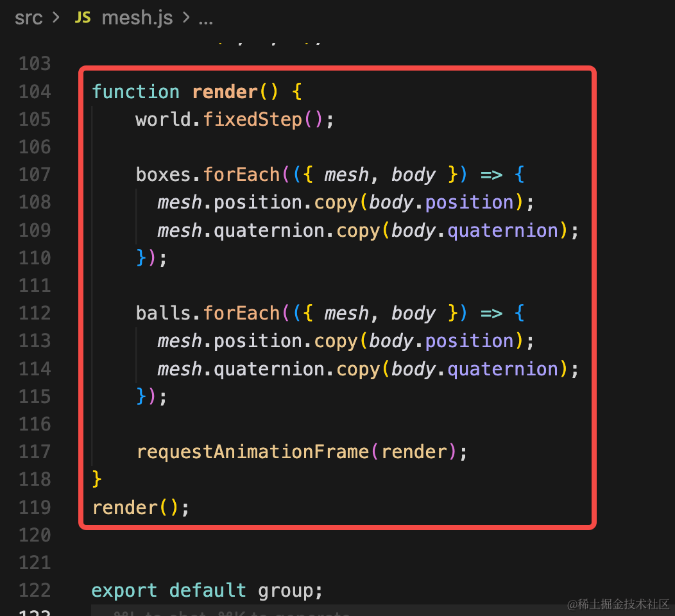Click the closing '})' on line 115
Viewport: 675px width, 616px height.
coord(146,397)
